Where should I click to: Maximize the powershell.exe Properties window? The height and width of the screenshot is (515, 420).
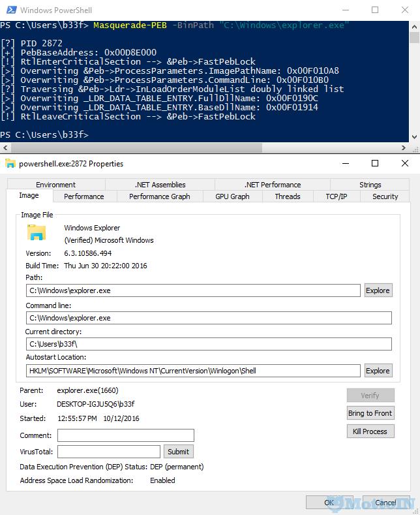pyautogui.click(x=375, y=163)
